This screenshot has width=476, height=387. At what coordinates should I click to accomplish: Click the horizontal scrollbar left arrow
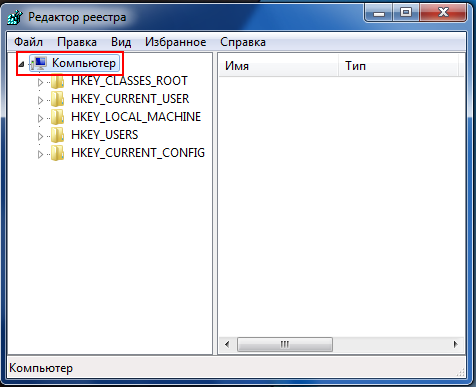pyautogui.click(x=227, y=344)
